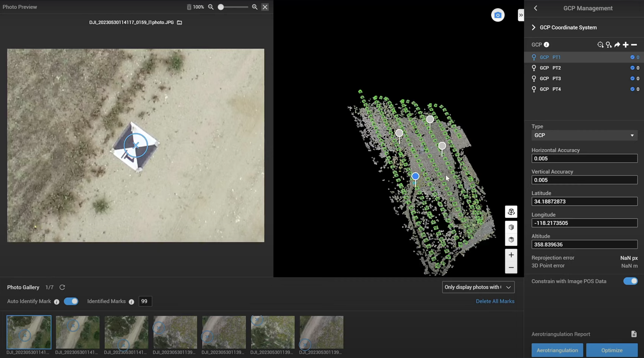
Task: Click the top view-control icon above the cube buttons
Action: coord(511,212)
